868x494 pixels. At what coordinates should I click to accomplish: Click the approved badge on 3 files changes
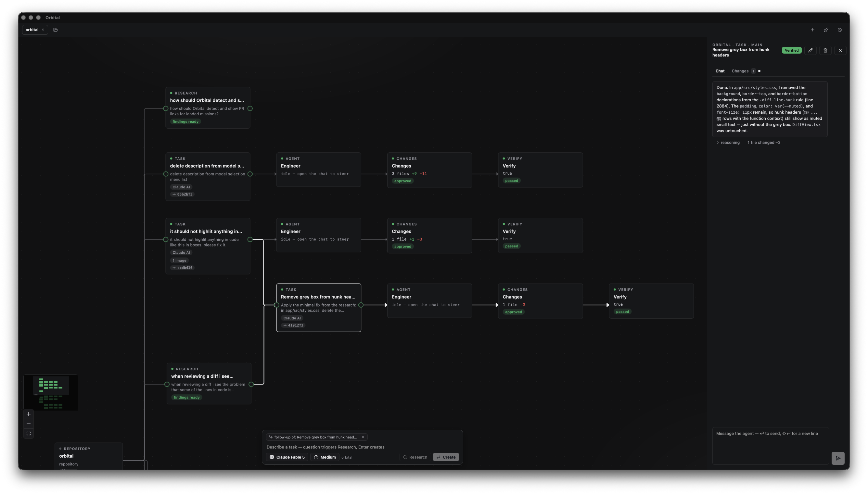point(402,181)
